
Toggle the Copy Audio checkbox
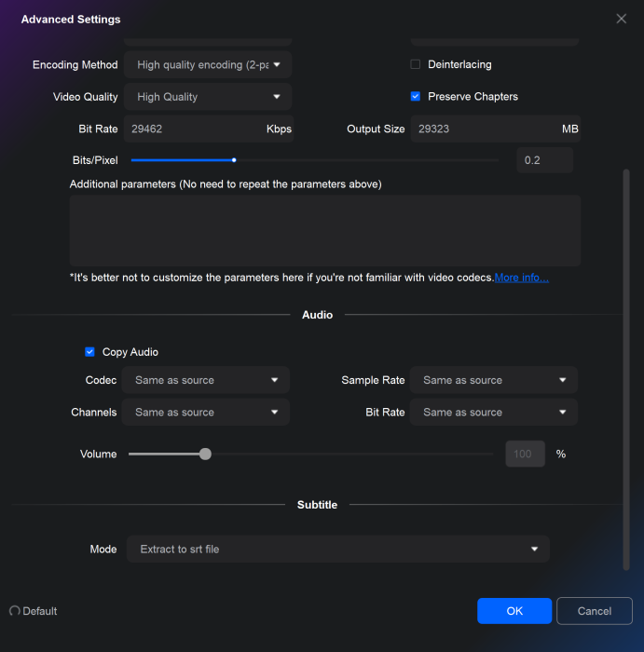tap(90, 352)
